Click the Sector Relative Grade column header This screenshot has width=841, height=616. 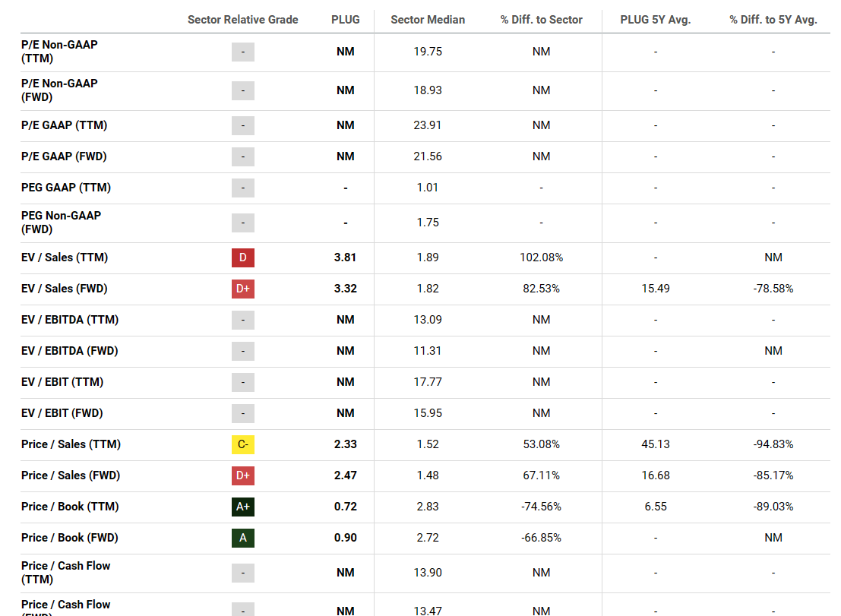(243, 20)
